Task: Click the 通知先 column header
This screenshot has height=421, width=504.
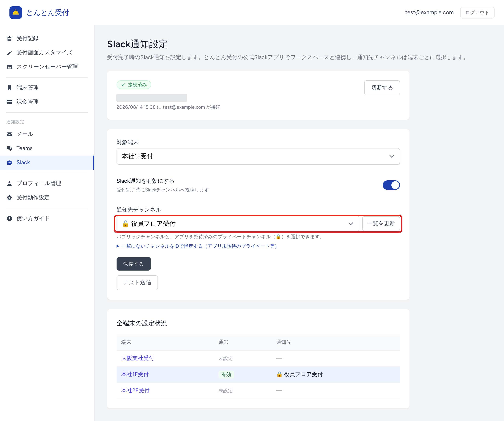Action: [283, 342]
